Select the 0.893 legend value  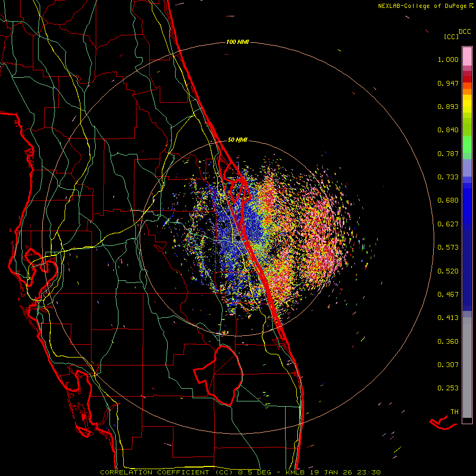point(448,106)
